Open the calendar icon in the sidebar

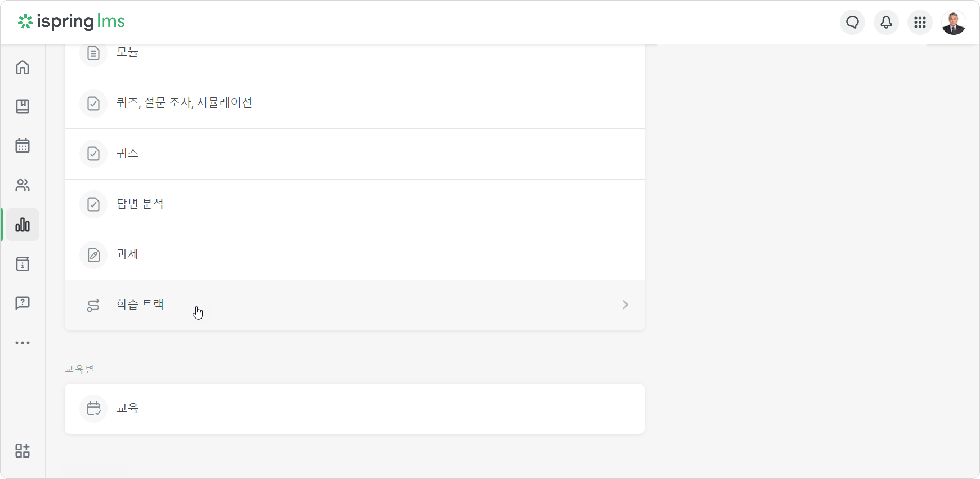[23, 146]
